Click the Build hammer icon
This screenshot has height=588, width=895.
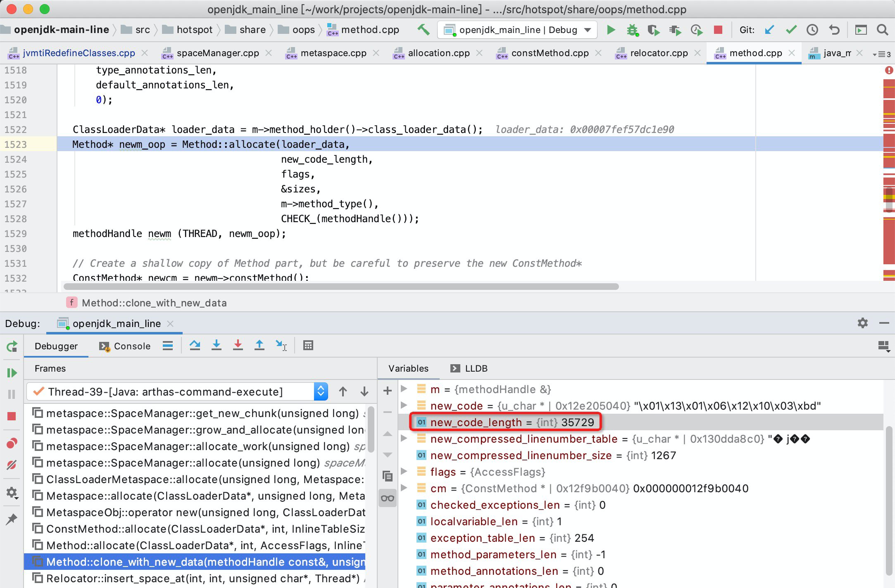click(x=423, y=30)
